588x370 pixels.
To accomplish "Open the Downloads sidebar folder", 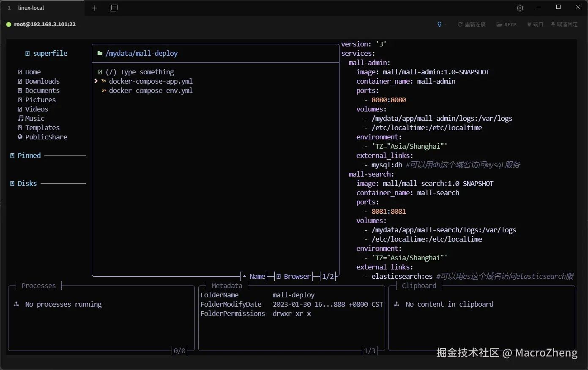I will coord(42,81).
